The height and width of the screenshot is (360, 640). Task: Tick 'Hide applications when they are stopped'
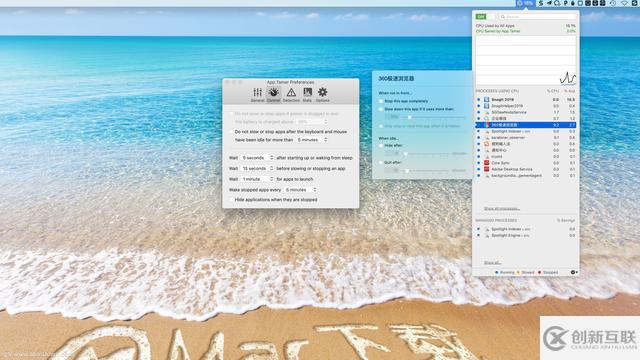(231, 200)
